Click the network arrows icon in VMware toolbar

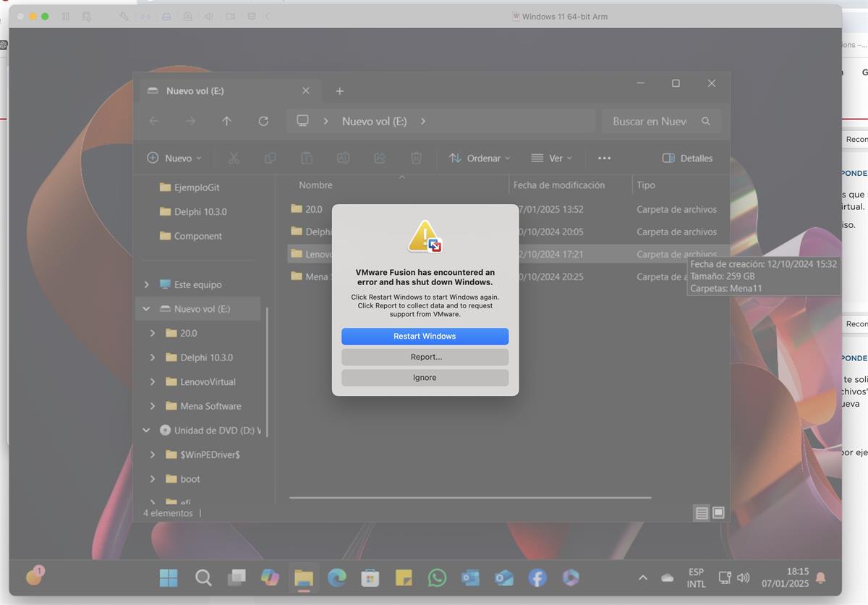(x=145, y=16)
